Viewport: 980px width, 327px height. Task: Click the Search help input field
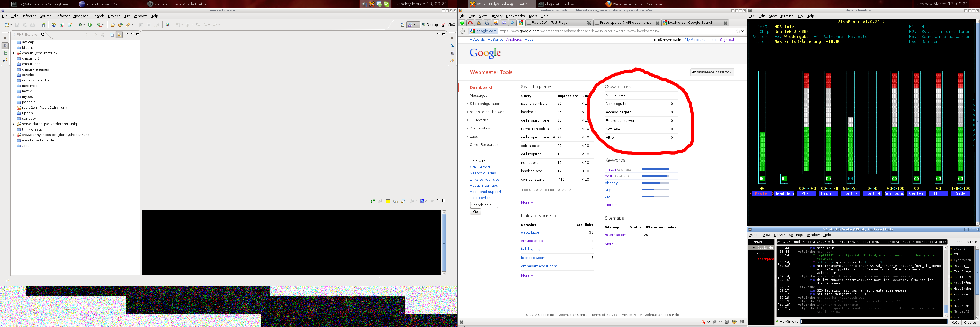[x=484, y=205]
